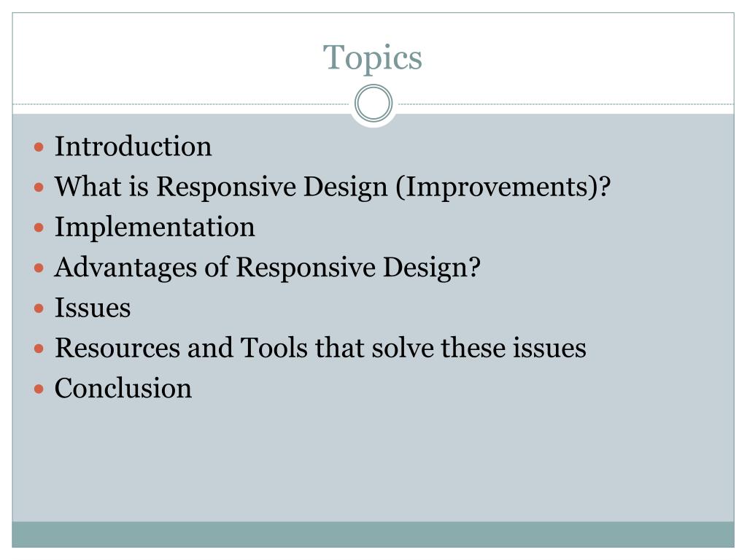This screenshot has height=560, width=747.
Task: Select the Advantages of Responsive Design line
Action: click(x=267, y=267)
